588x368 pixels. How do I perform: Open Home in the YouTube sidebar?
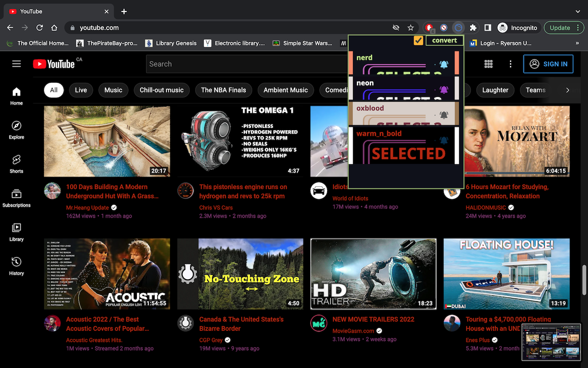[17, 96]
